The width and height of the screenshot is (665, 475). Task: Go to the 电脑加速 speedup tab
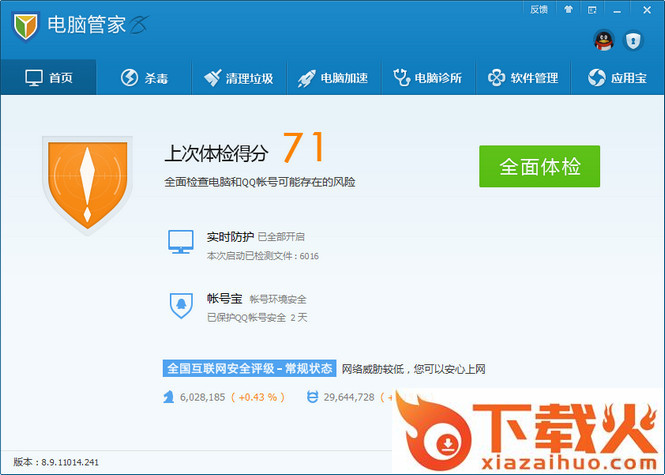pos(334,77)
